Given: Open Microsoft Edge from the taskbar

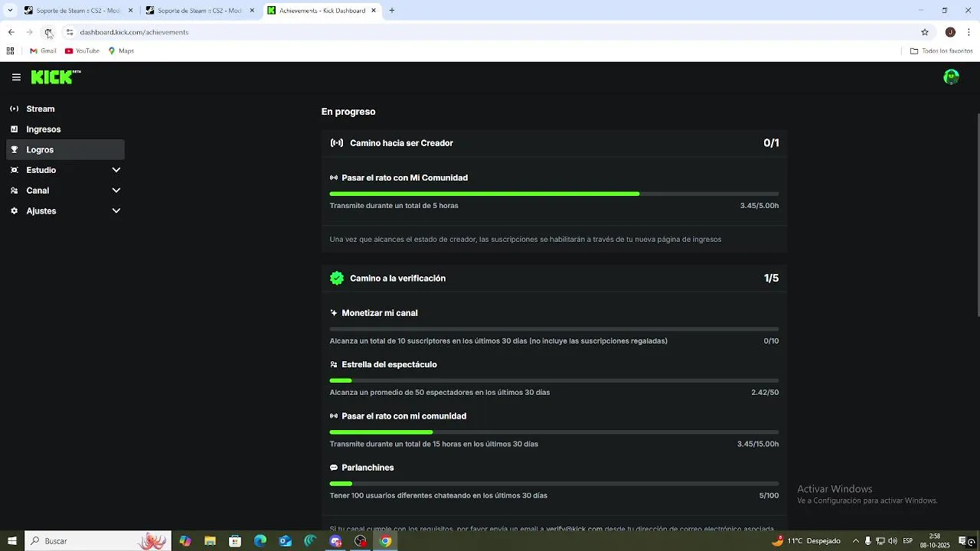Looking at the screenshot, I should 260,541.
